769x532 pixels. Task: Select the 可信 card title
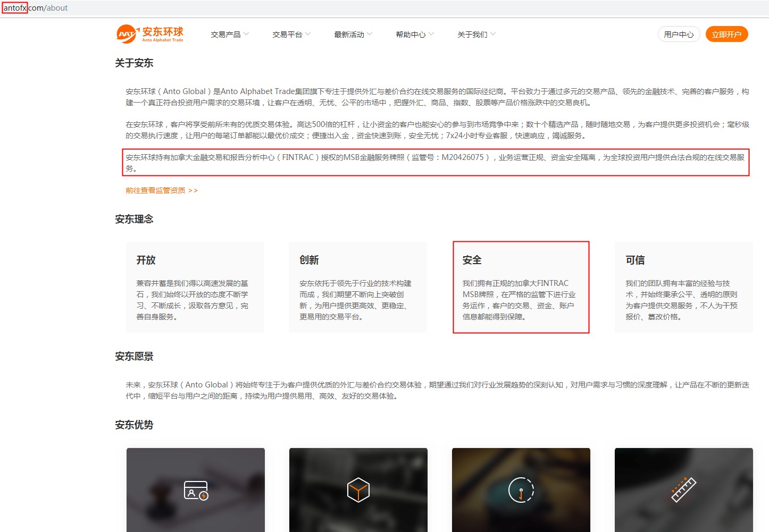[635, 260]
